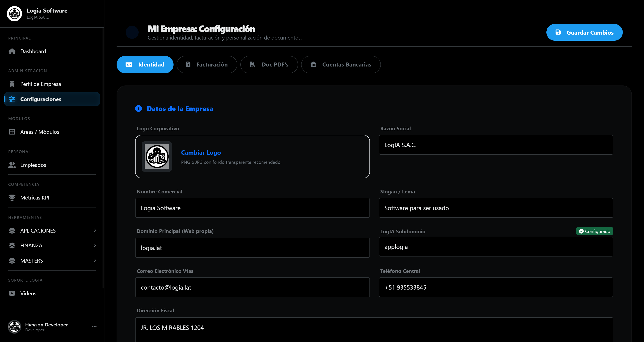The width and height of the screenshot is (644, 342).
Task: Click the ID card icon on Identidad tab
Action: [x=129, y=65]
